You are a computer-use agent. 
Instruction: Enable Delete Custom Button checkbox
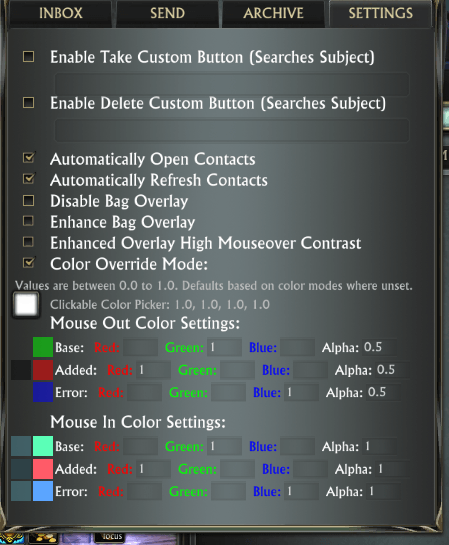coord(28,103)
